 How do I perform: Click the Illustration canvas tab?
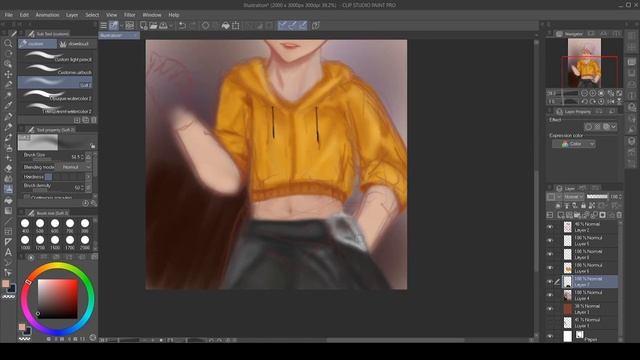(x=119, y=36)
